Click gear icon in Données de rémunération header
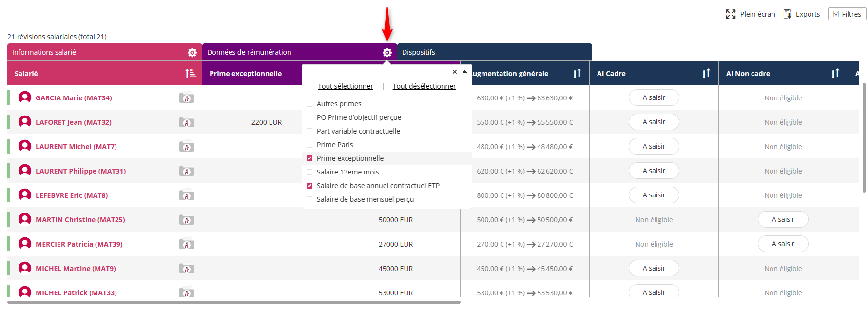The height and width of the screenshot is (310, 868). pos(387,52)
